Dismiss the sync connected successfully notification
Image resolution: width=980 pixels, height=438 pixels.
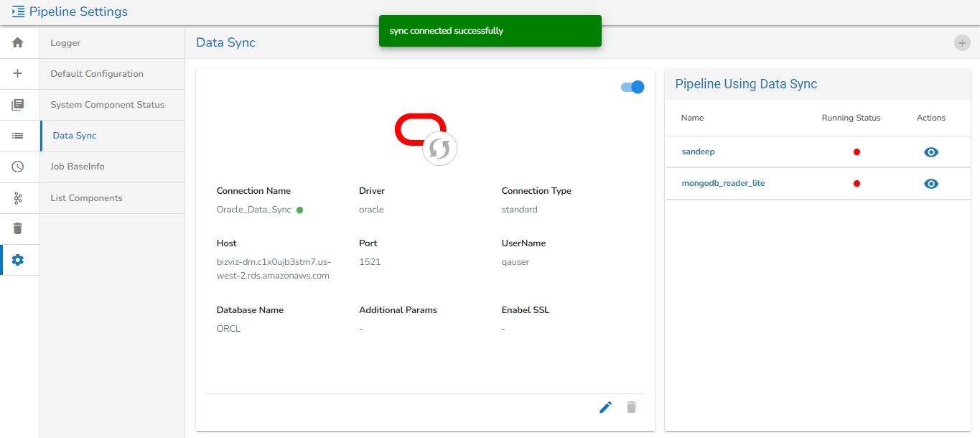click(x=490, y=31)
